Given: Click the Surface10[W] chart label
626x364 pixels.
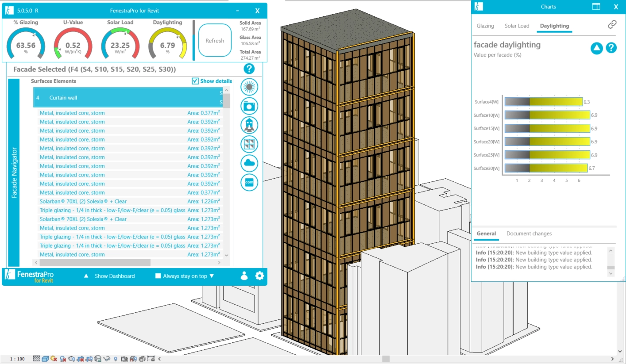Looking at the screenshot, I should click(x=487, y=115).
